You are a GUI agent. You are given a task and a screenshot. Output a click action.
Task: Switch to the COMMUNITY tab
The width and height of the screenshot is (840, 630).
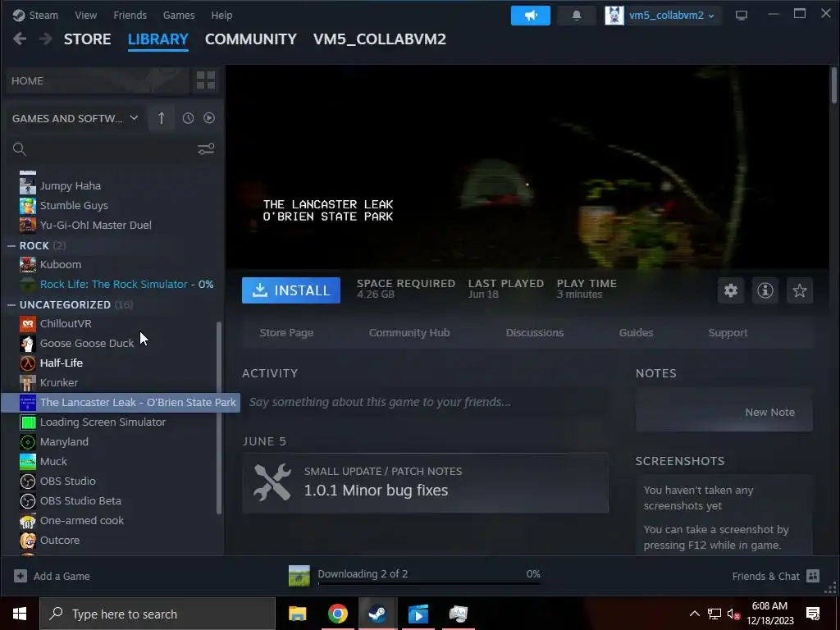click(x=251, y=39)
